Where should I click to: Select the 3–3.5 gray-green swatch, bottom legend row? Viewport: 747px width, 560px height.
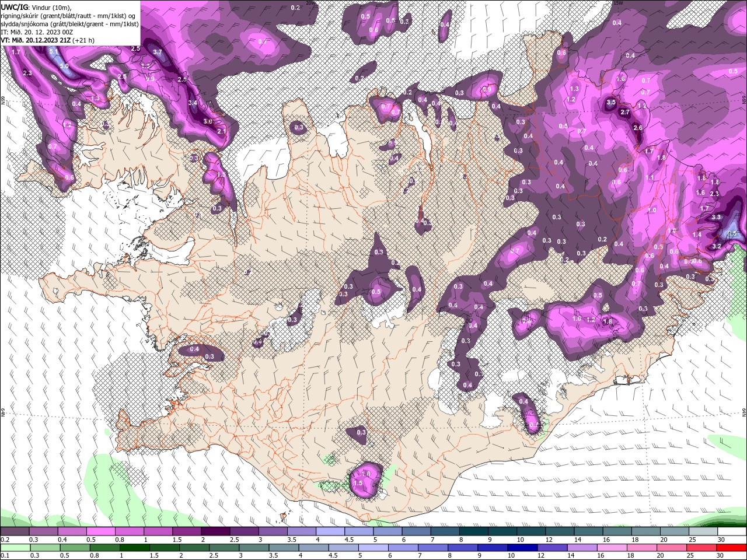point(254,547)
